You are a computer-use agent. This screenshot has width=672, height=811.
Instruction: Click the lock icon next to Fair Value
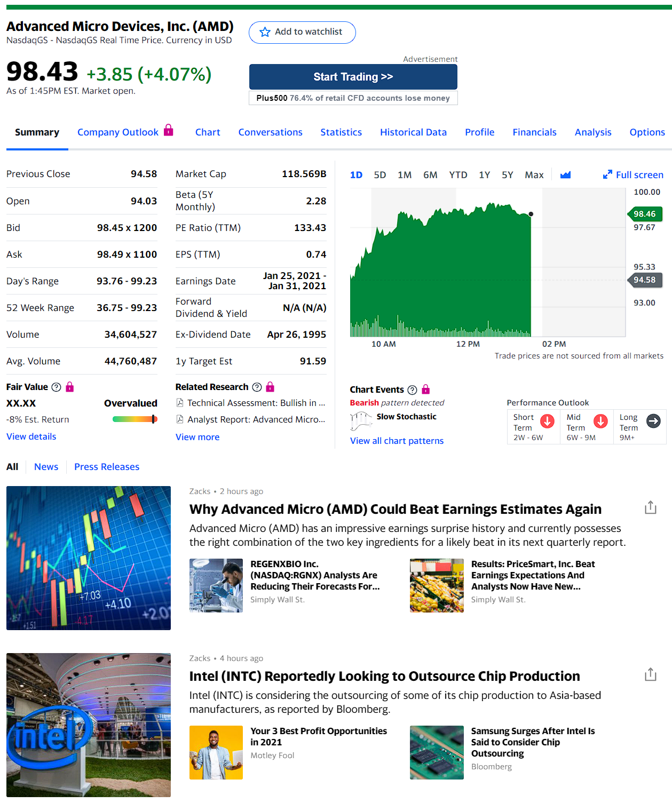tap(70, 387)
